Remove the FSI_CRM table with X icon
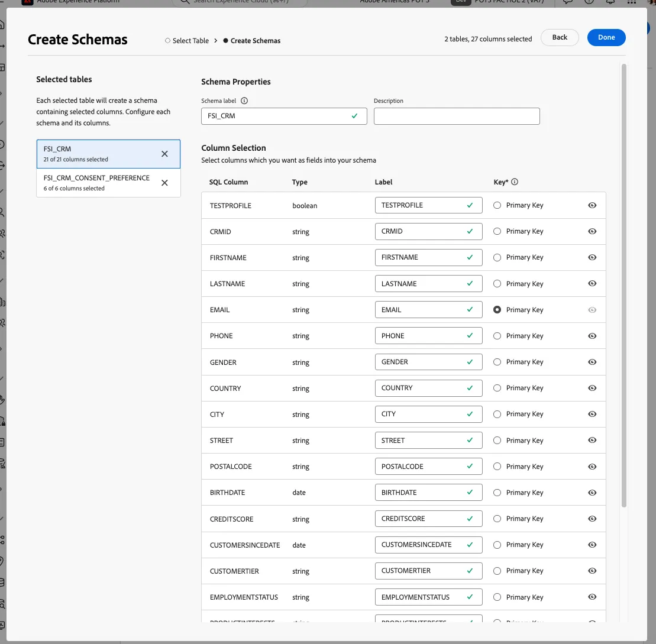This screenshot has width=656, height=644. (x=164, y=154)
